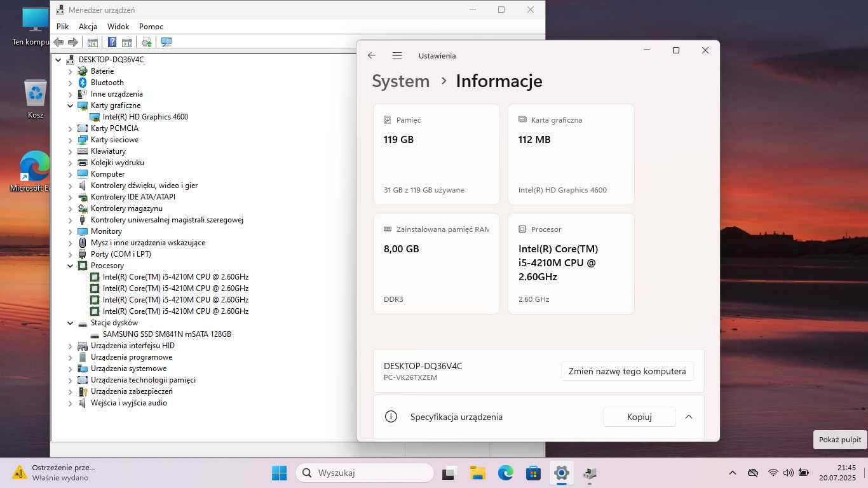Click the scan for hardware changes monitor icon

pyautogui.click(x=166, y=42)
